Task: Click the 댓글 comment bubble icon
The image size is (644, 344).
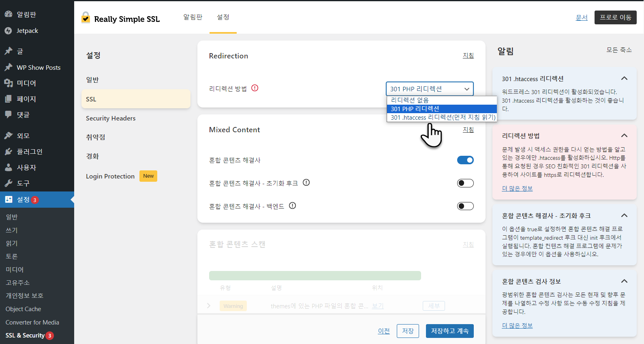Action: [9, 115]
